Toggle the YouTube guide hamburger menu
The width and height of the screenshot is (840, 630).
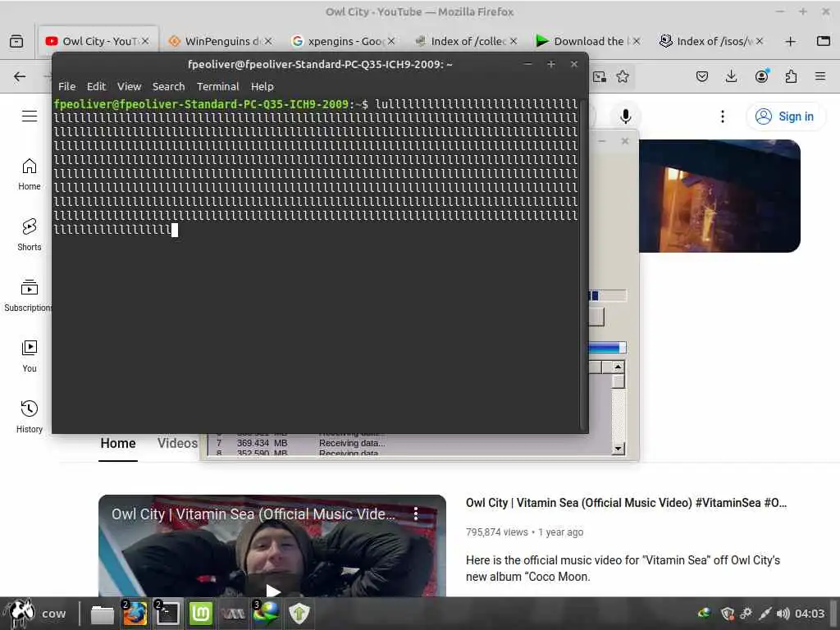click(30, 116)
